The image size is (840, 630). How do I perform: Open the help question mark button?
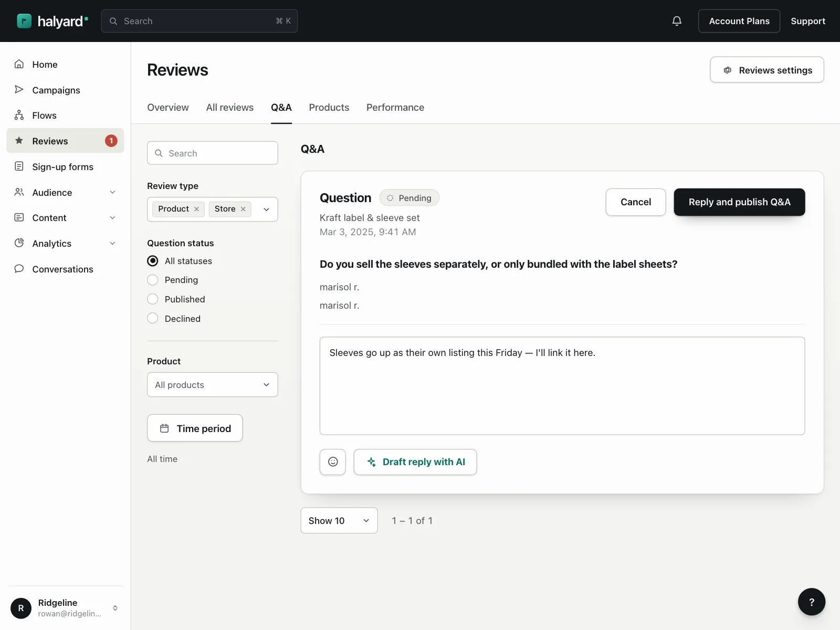[812, 602]
